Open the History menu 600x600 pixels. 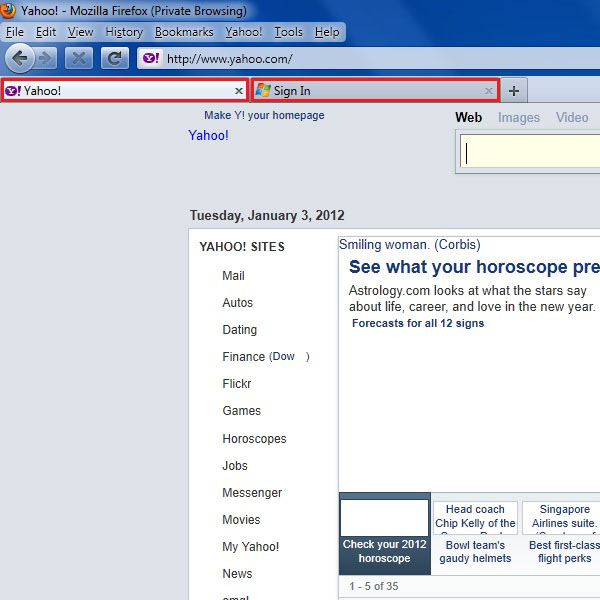(x=124, y=32)
